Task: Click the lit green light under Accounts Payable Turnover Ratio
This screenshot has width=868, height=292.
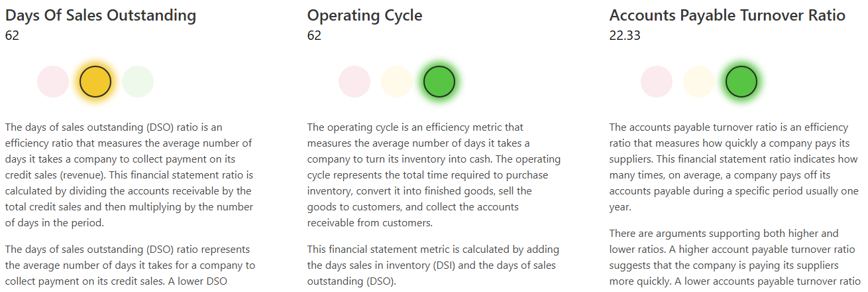Action: tap(741, 82)
